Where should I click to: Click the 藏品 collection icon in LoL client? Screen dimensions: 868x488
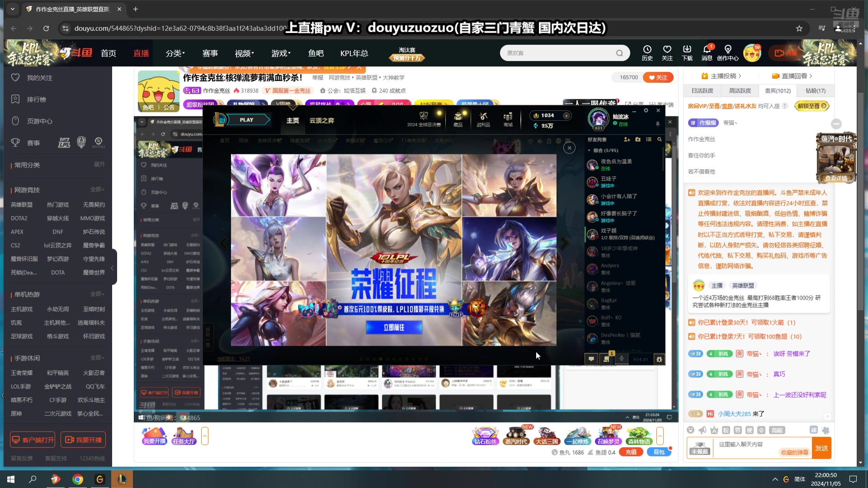[x=458, y=120]
